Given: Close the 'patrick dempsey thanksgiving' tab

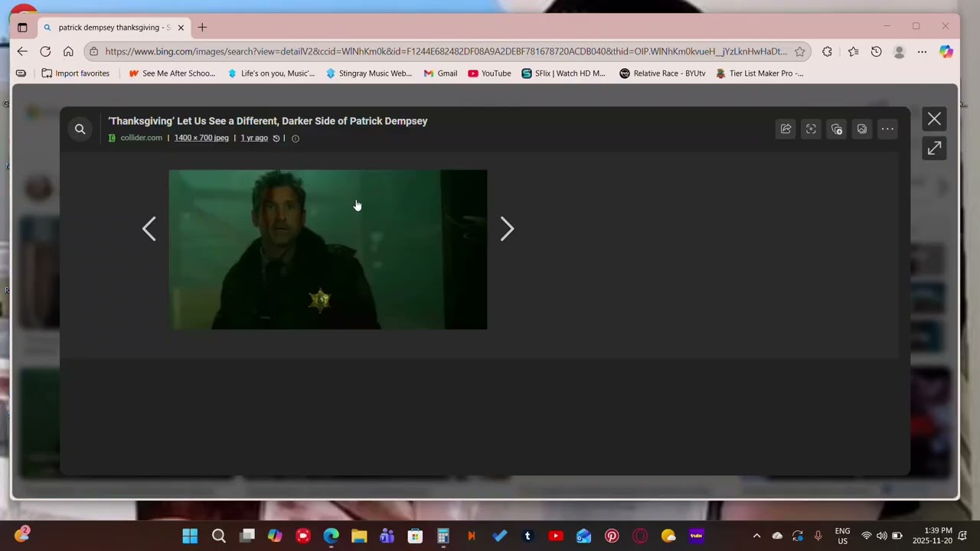Looking at the screenshot, I should point(181,28).
